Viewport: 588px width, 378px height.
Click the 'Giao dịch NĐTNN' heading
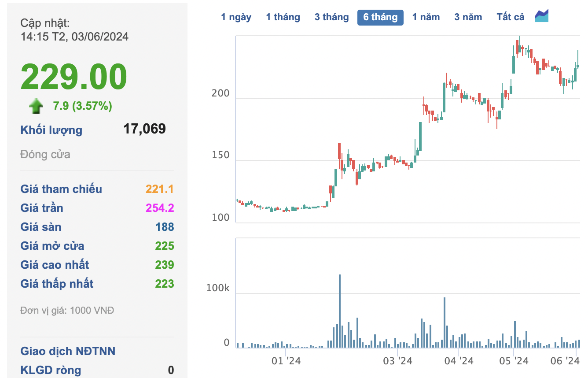tap(68, 351)
